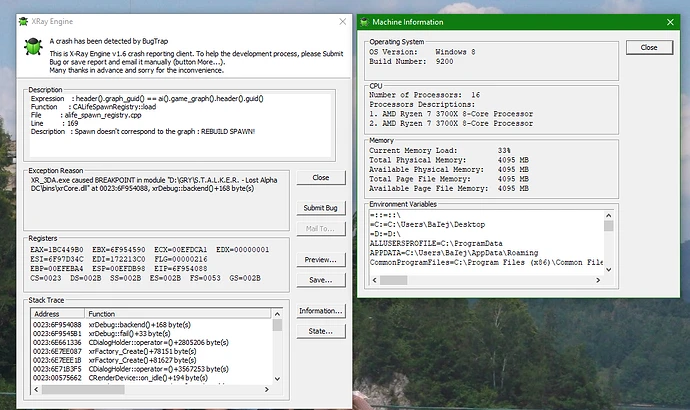Click the Expression line in Description box
The width and height of the screenshot is (690, 410).
(x=147, y=99)
